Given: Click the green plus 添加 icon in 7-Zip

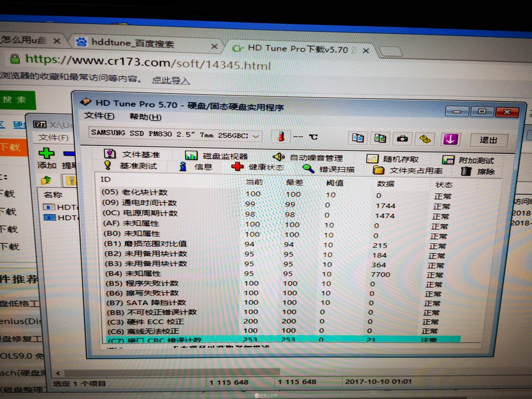Looking at the screenshot, I should [47, 154].
